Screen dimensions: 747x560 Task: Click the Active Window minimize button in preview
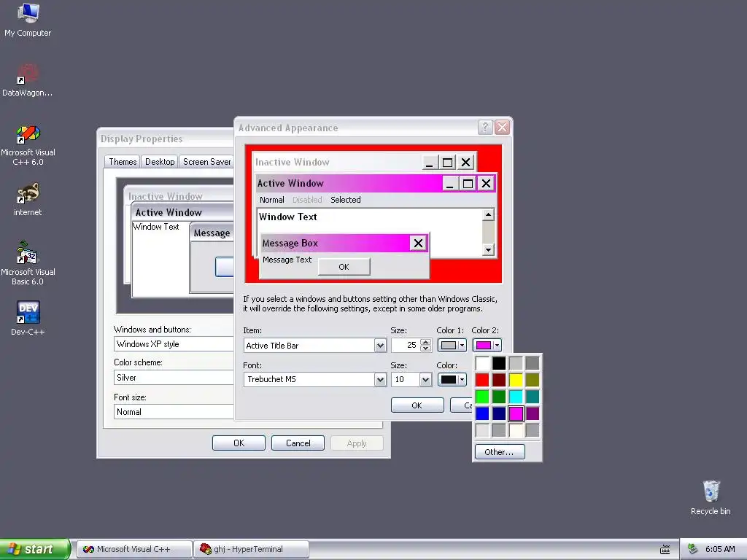point(450,183)
